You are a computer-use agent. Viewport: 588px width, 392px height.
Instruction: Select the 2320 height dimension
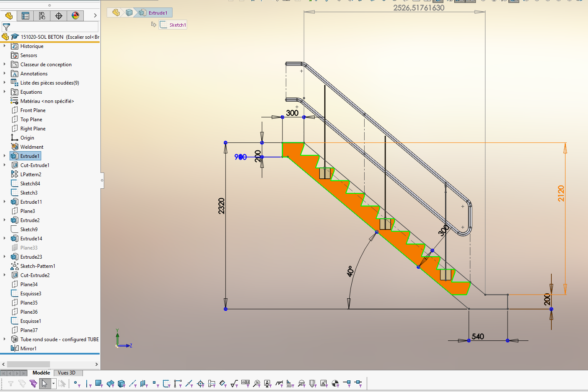pyautogui.click(x=221, y=206)
